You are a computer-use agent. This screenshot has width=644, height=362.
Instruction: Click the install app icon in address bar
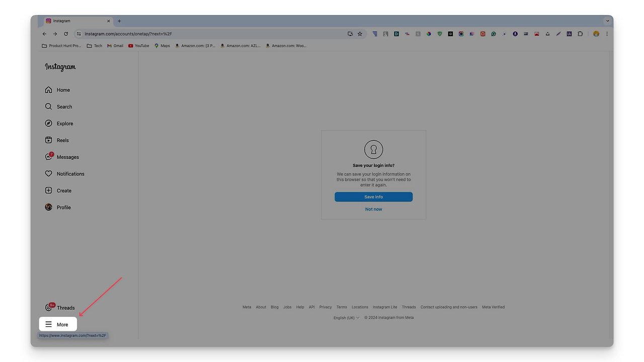pyautogui.click(x=350, y=34)
